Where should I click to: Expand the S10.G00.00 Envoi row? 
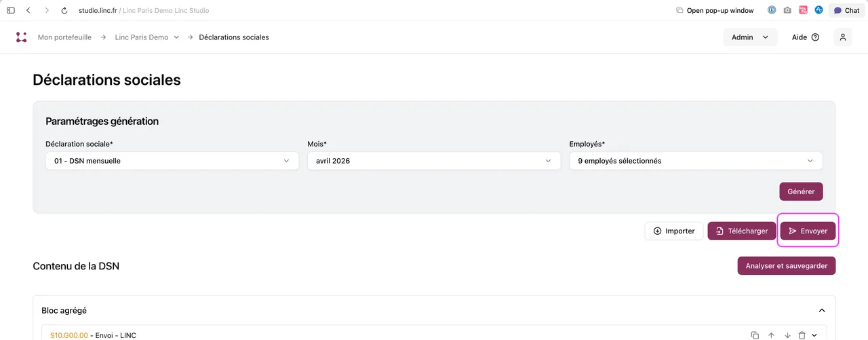pos(815,335)
